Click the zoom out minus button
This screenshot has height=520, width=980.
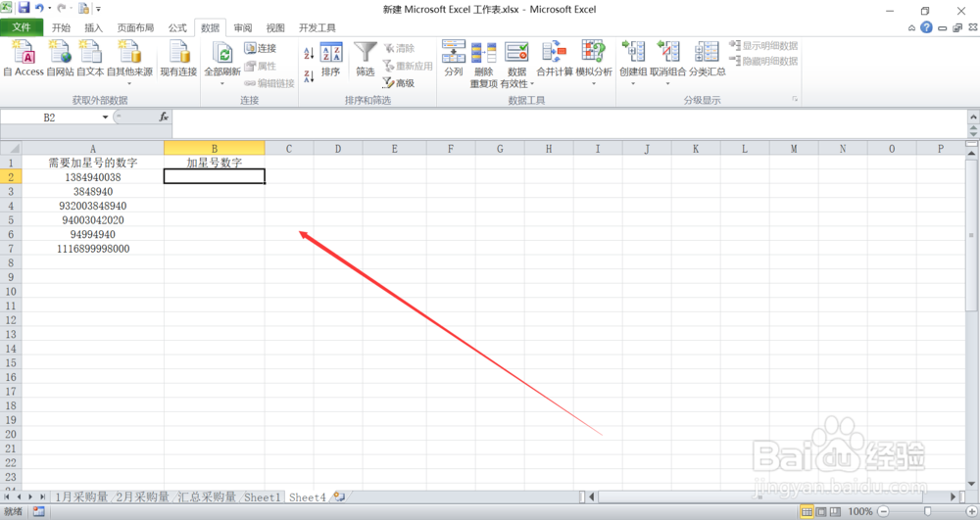click(x=883, y=512)
